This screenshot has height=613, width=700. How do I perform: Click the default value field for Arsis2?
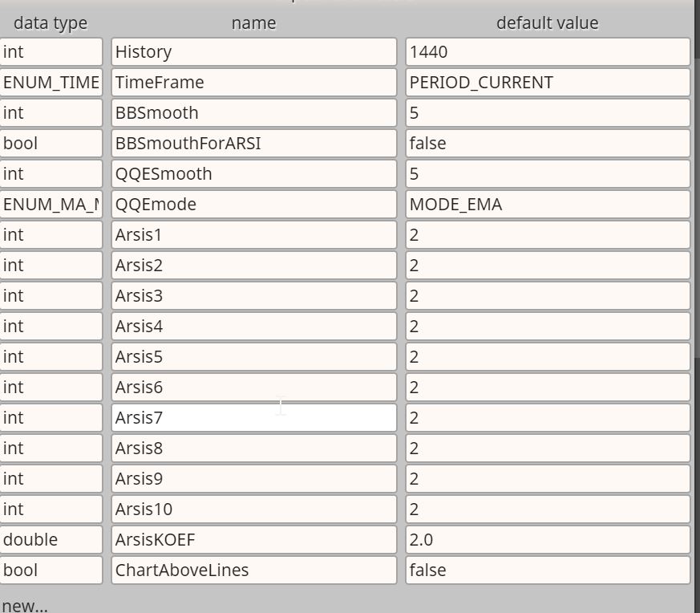pyautogui.click(x=548, y=266)
